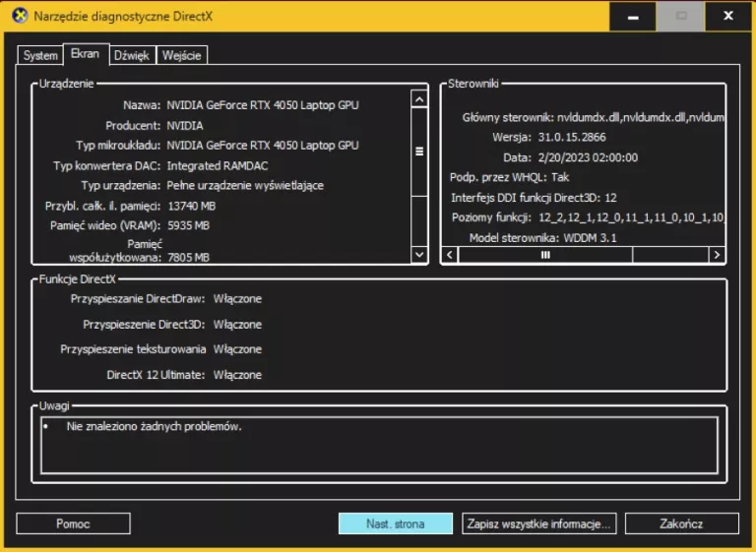Click the VRAM value 5935 MB
This screenshot has width=756, height=552.
coord(189,225)
